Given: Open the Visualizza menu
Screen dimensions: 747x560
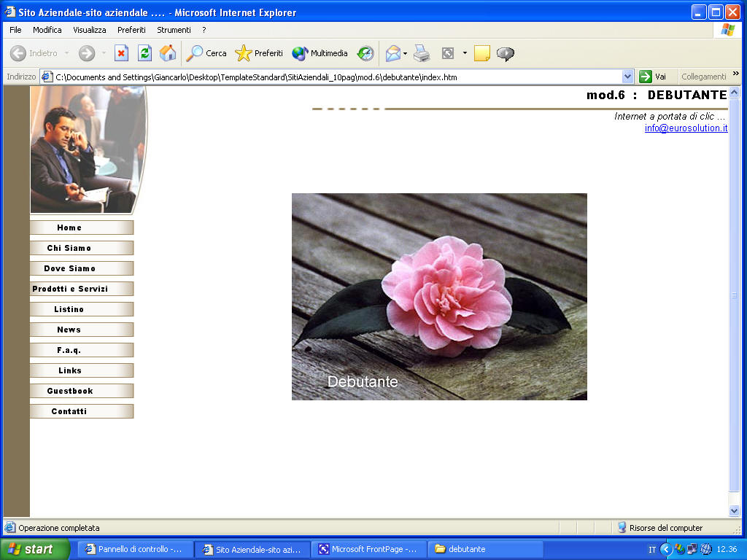Looking at the screenshot, I should [90, 30].
